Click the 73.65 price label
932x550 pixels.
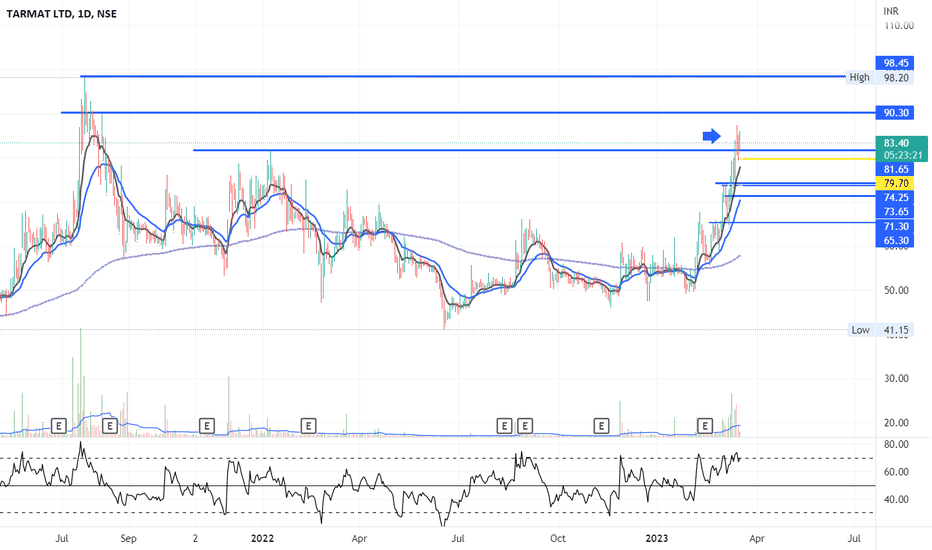pyautogui.click(x=895, y=212)
